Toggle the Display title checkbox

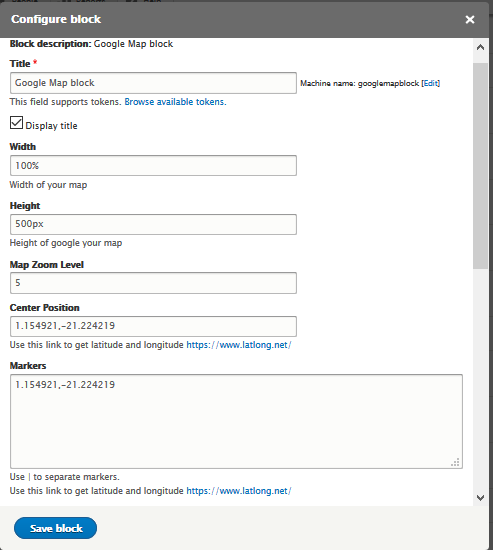tap(16, 123)
